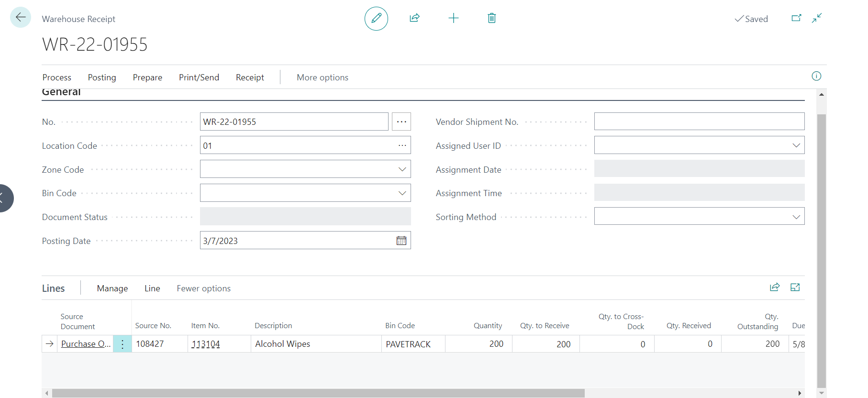This screenshot has width=868, height=398.
Task: Open record in new window icon
Action: click(796, 18)
